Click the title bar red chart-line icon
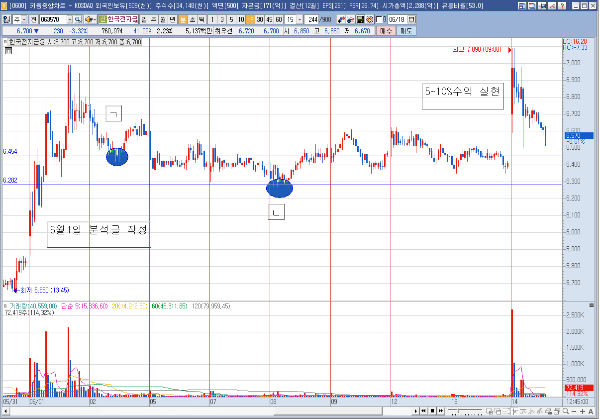Screen dimensions: 600x419 pos(552,6)
